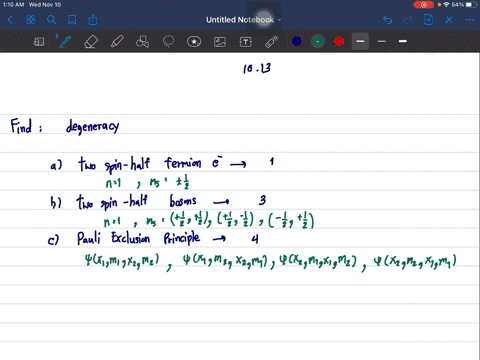
Task: Bookmark the current page
Action: (x=72, y=20)
